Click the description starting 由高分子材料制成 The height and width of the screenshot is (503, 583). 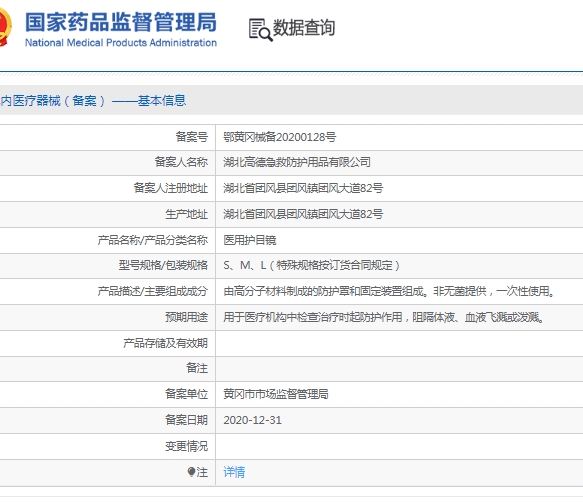pos(389,291)
